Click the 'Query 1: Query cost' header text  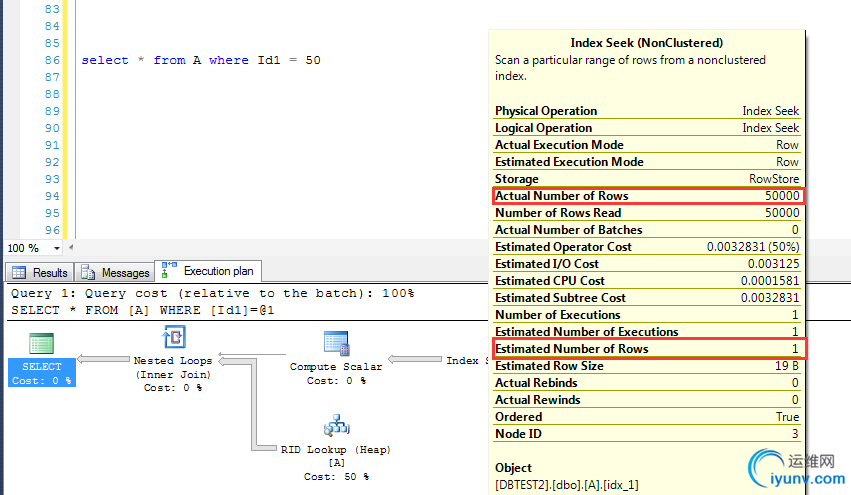[x=213, y=293]
